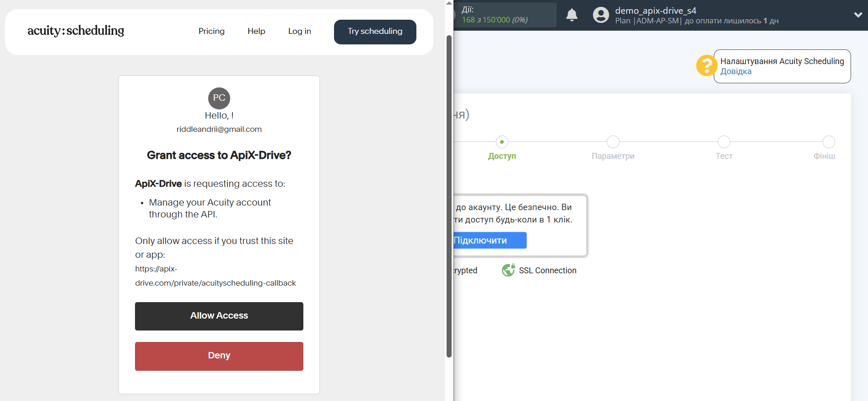Click the Manage your Acuity account permission
The width and height of the screenshot is (868, 401).
(x=210, y=208)
